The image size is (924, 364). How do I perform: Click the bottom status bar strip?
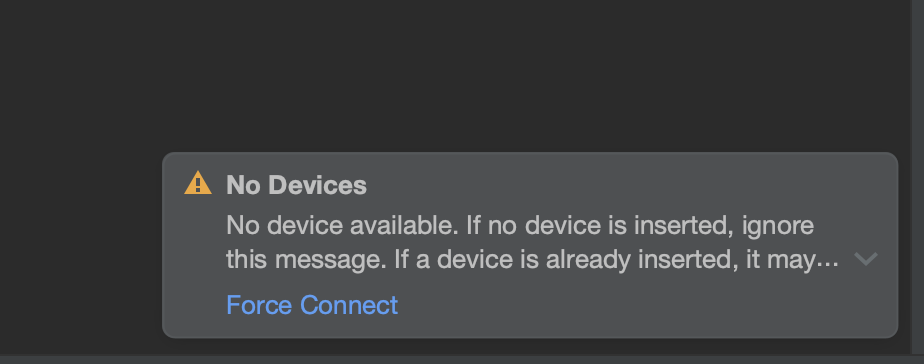[x=462, y=359]
